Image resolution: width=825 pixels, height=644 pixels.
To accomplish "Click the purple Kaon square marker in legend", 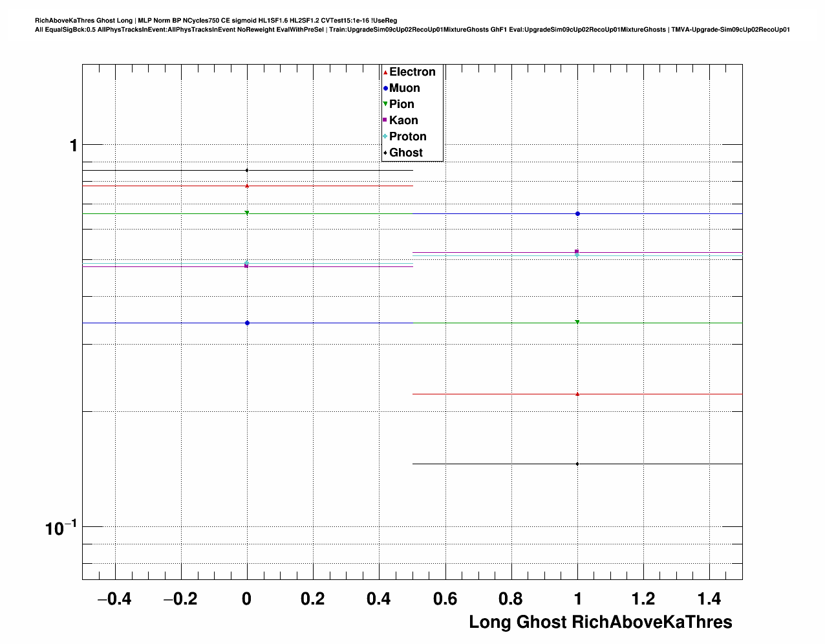I will click(x=385, y=120).
